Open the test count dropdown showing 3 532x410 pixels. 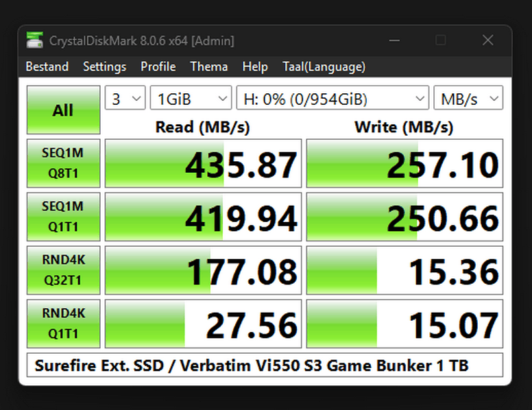(125, 98)
